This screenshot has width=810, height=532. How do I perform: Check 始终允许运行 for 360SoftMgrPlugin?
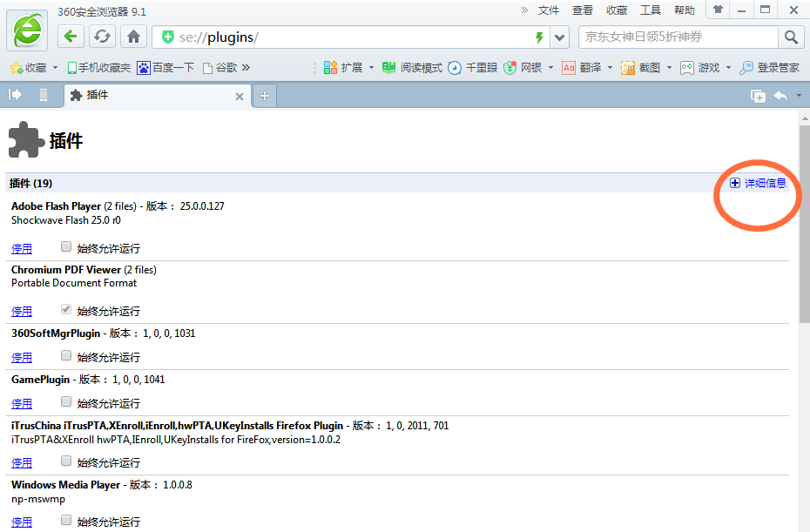click(x=66, y=355)
